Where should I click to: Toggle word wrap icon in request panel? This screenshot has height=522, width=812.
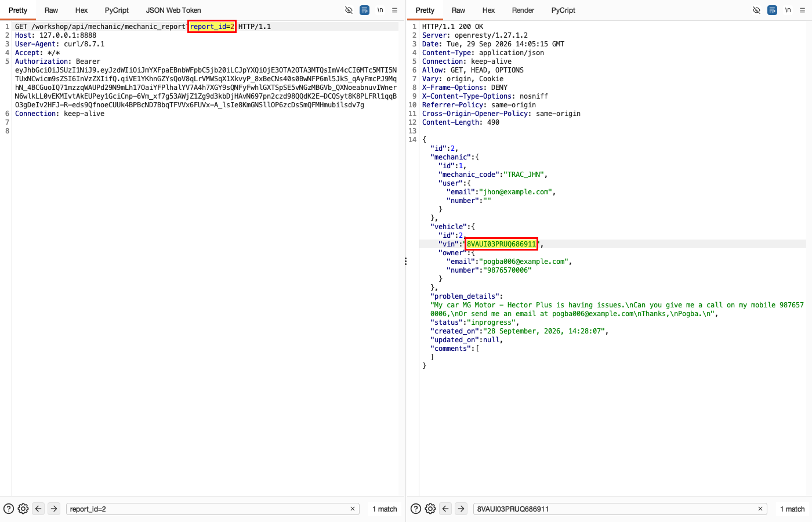pos(364,10)
